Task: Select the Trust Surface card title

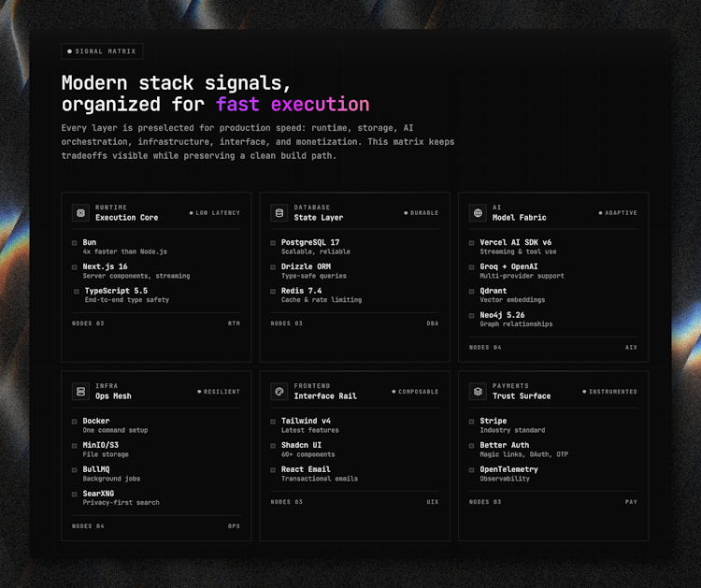Action: pos(522,396)
